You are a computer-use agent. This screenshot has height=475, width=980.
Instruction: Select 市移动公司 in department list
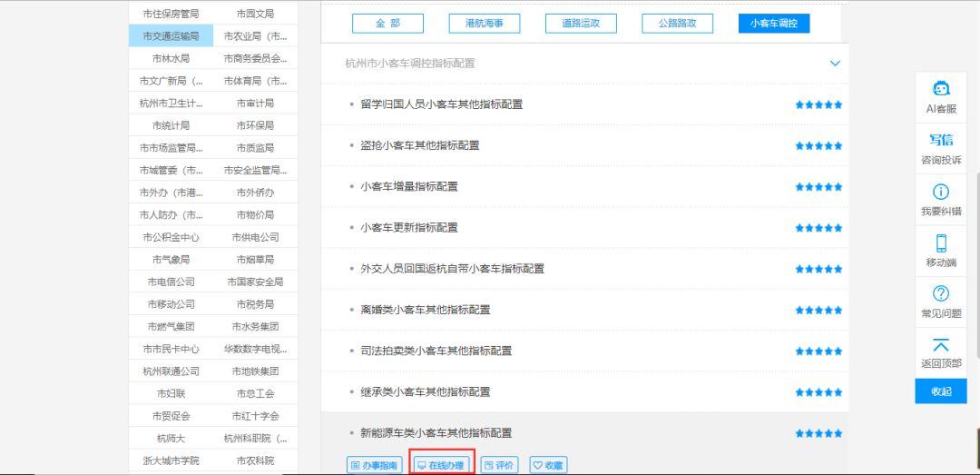[171, 304]
